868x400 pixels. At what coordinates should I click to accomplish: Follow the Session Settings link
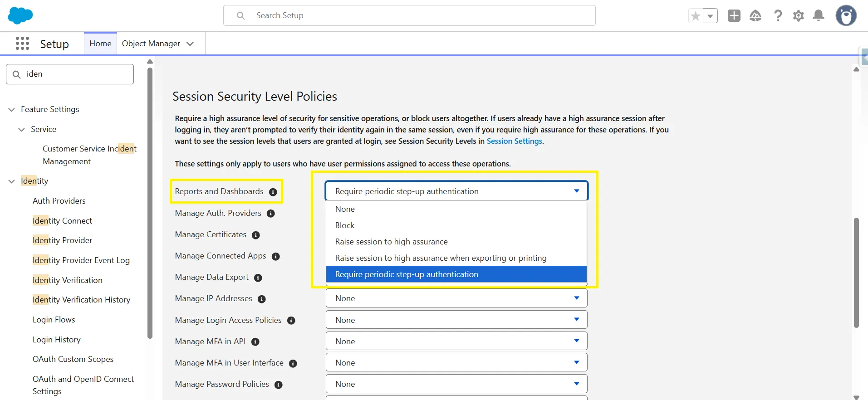(514, 141)
